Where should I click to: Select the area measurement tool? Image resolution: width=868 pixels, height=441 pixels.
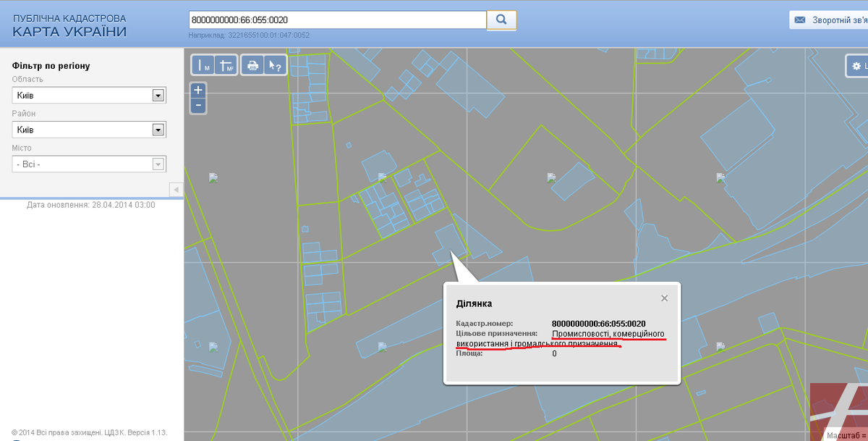tap(226, 65)
